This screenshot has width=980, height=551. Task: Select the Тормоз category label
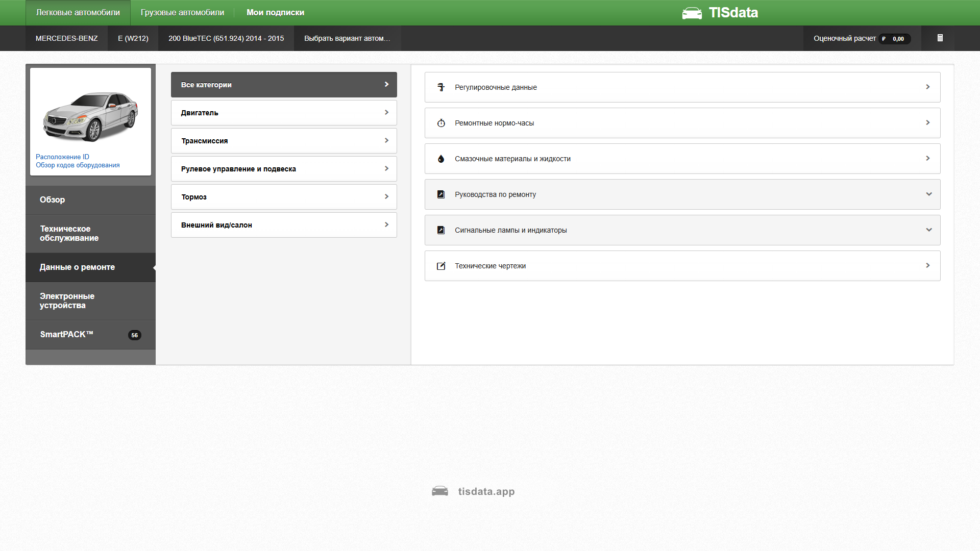[x=194, y=197]
